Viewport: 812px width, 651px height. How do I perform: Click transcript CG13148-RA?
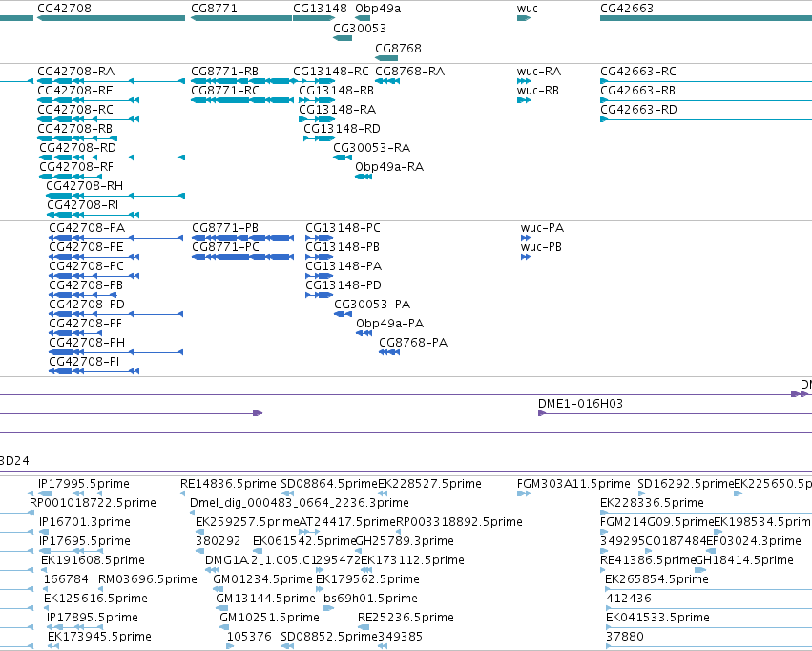point(337,110)
